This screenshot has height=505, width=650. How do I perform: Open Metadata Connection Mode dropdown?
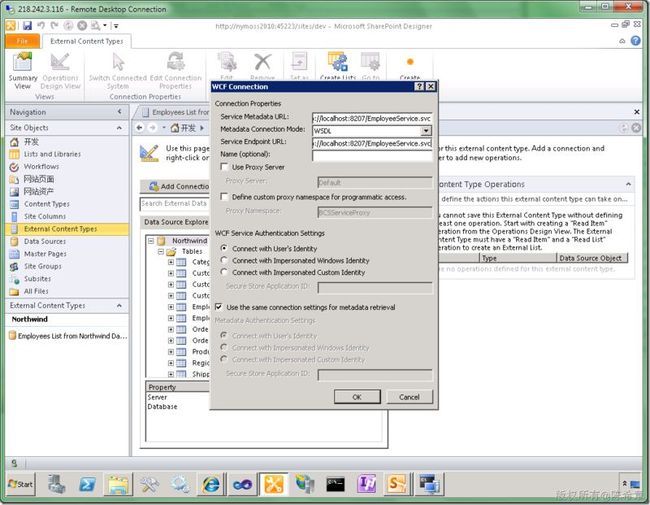point(426,131)
